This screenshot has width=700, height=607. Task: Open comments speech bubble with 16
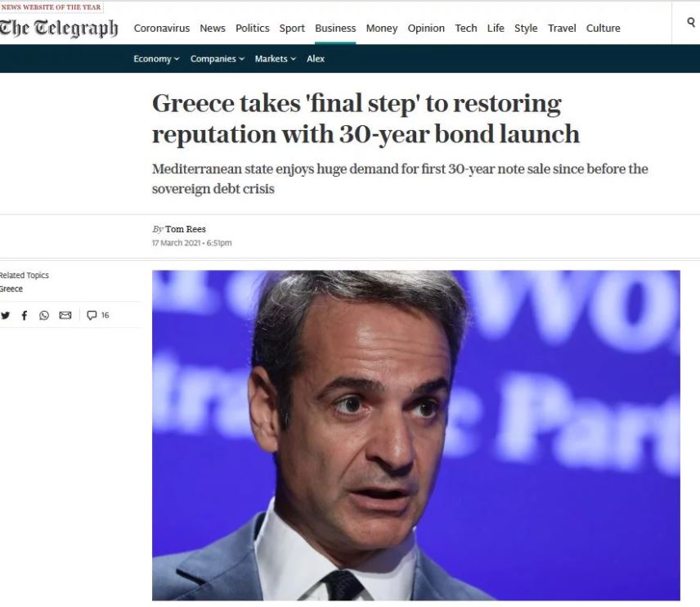pos(98,315)
